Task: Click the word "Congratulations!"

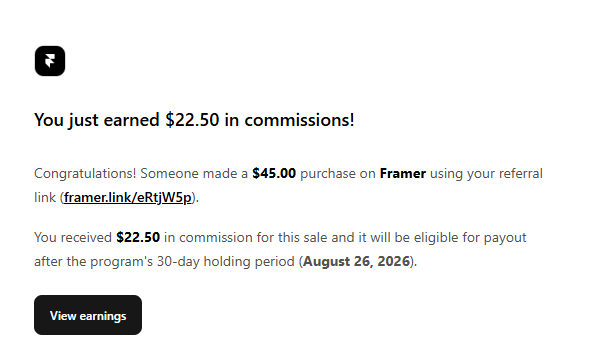Action: tap(85, 173)
